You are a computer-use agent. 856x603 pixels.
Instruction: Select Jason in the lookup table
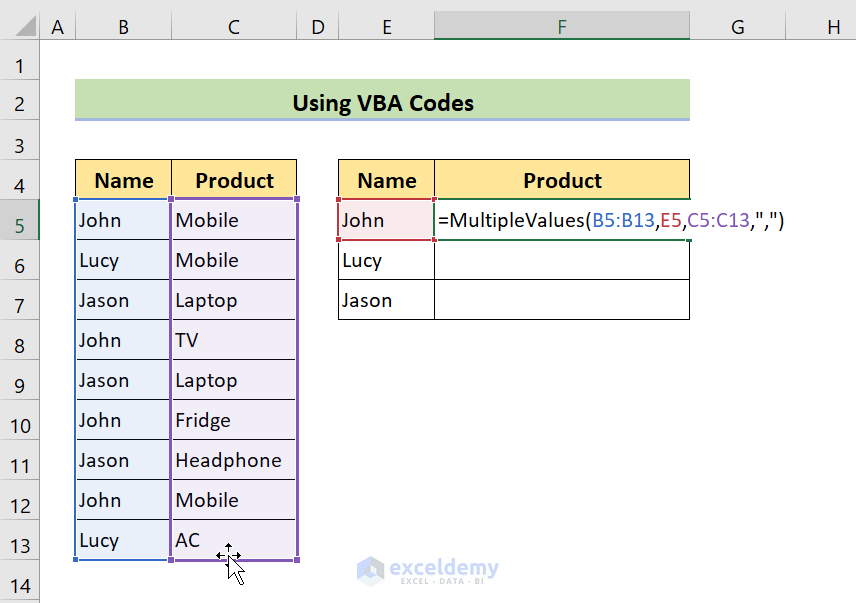(x=386, y=301)
